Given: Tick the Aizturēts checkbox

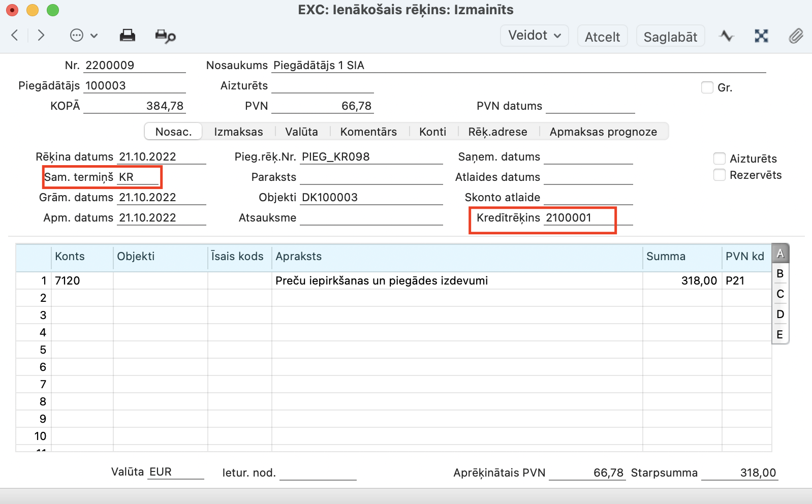Looking at the screenshot, I should (x=719, y=159).
